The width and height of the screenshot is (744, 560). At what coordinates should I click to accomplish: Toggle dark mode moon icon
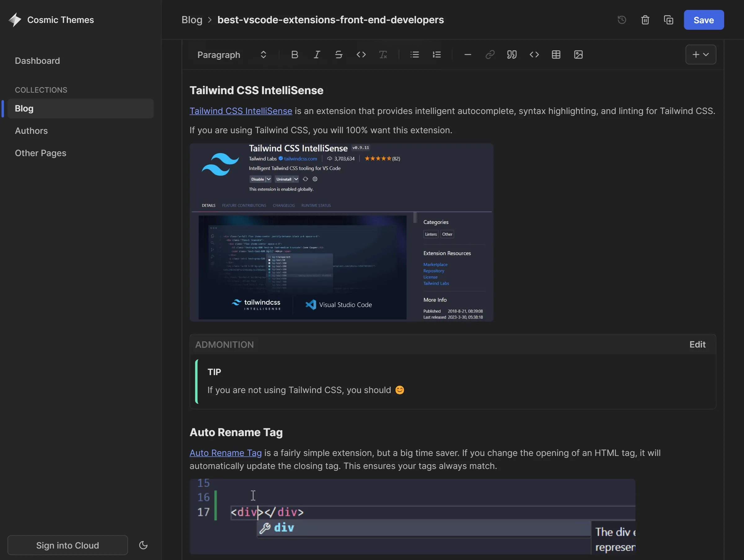coord(144,545)
